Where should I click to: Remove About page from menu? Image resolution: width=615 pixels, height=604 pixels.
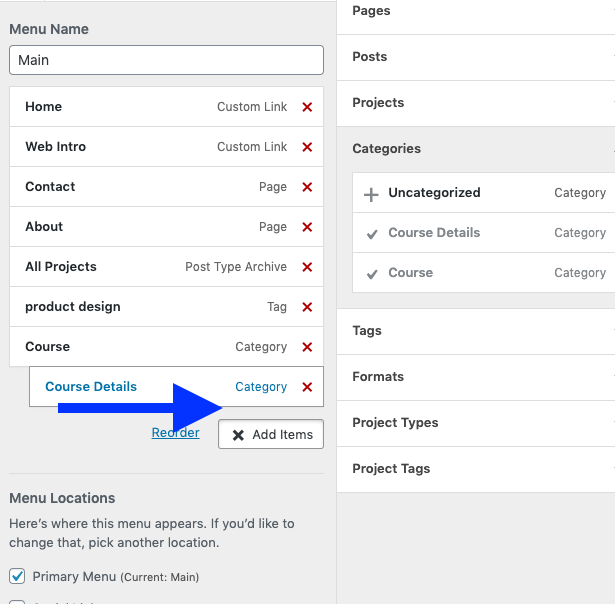pos(307,227)
